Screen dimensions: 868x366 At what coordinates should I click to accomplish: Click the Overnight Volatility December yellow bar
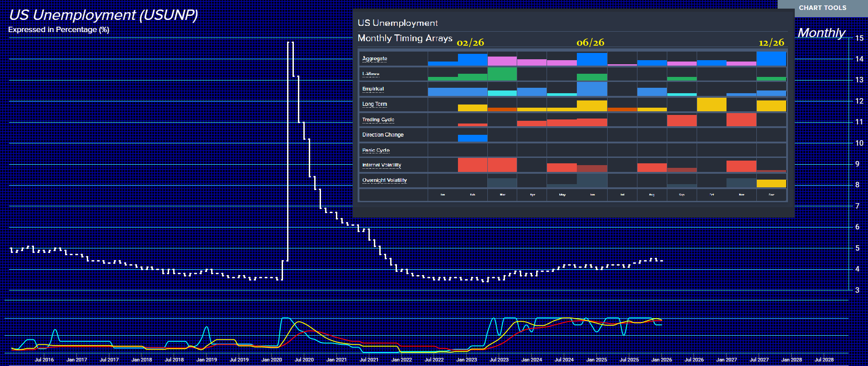pos(771,184)
